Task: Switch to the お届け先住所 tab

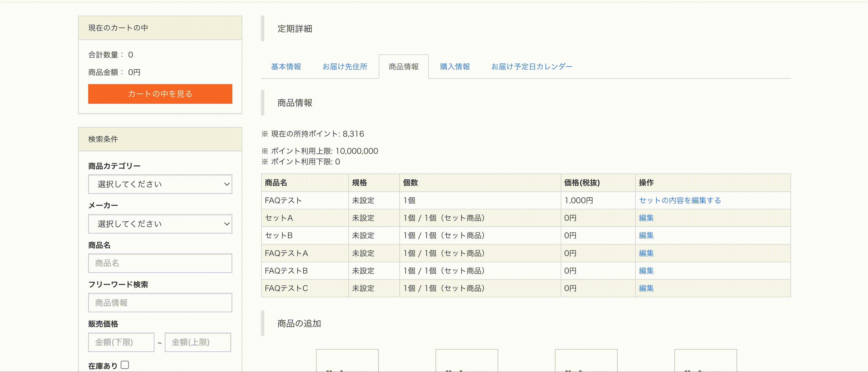Action: [x=345, y=67]
